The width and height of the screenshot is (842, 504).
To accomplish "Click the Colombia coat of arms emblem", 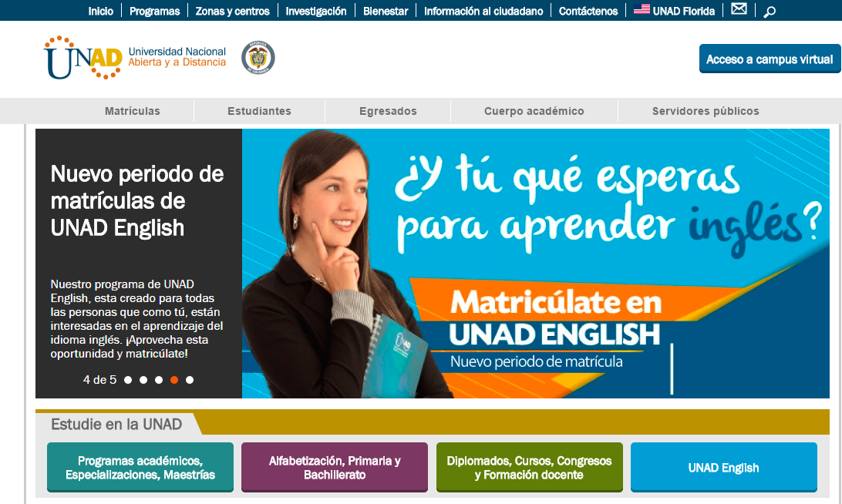I will click(258, 58).
